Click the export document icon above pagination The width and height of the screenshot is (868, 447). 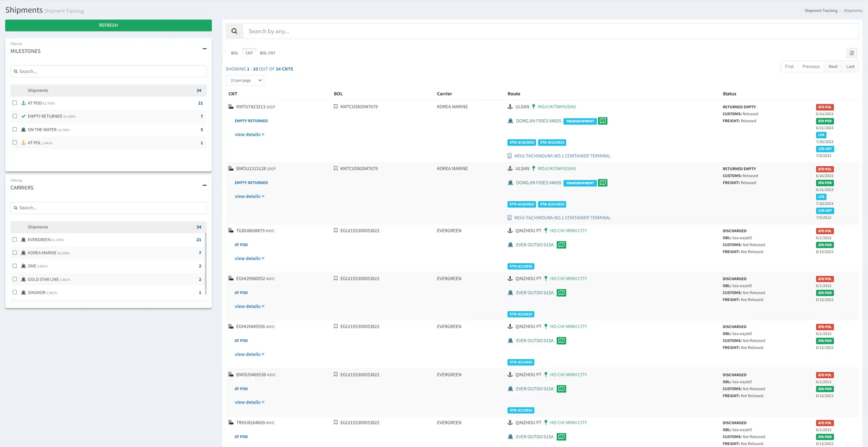pyautogui.click(x=852, y=53)
